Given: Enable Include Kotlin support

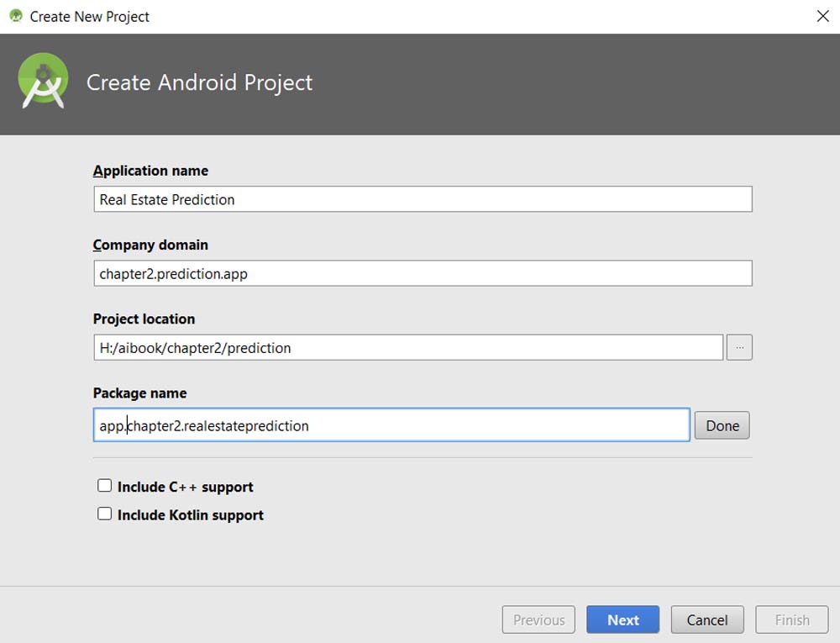Looking at the screenshot, I should point(105,514).
